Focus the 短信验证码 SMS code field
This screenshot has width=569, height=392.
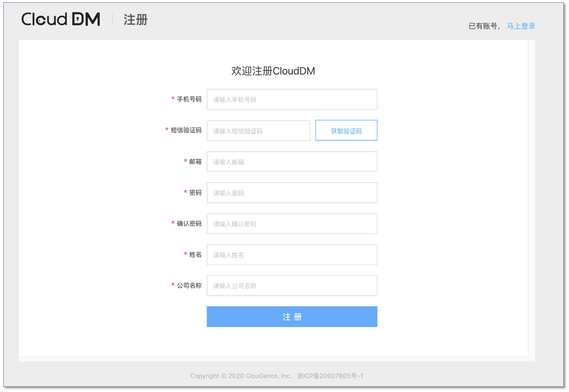pos(258,131)
